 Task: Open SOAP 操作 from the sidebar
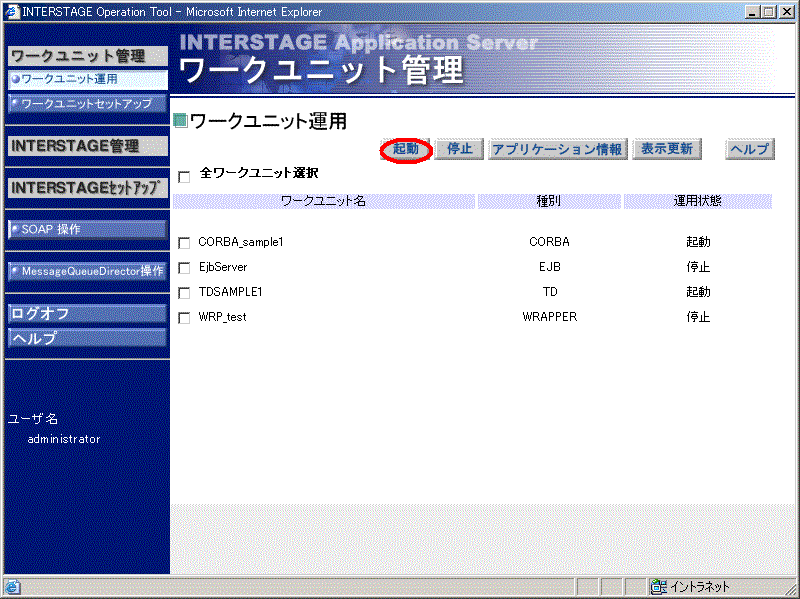coord(87,229)
